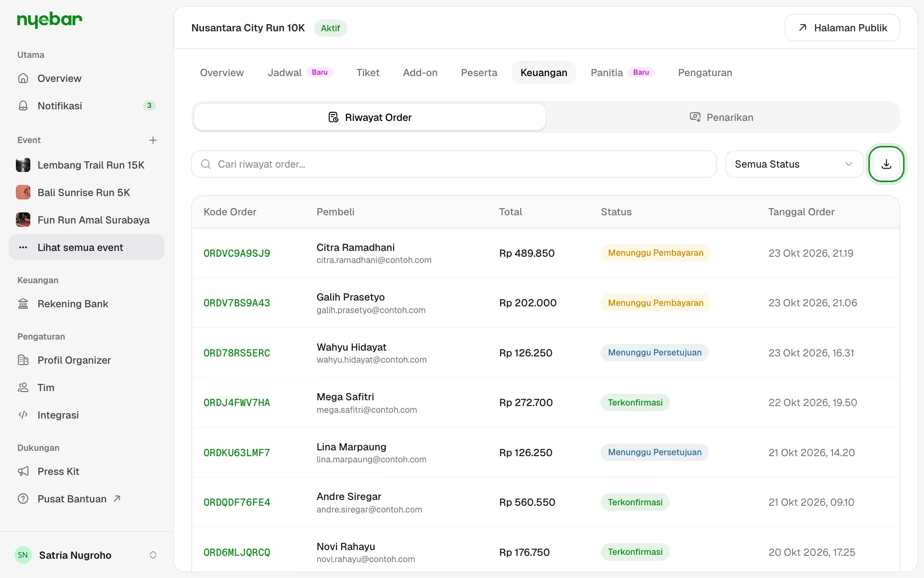Download order history with download icon
This screenshot has width=924, height=578.
[886, 164]
